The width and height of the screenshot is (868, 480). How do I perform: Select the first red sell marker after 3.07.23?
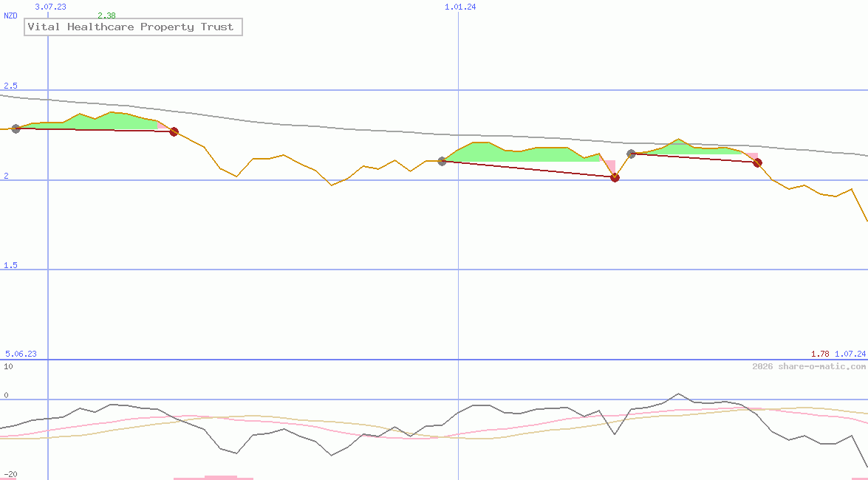[174, 131]
